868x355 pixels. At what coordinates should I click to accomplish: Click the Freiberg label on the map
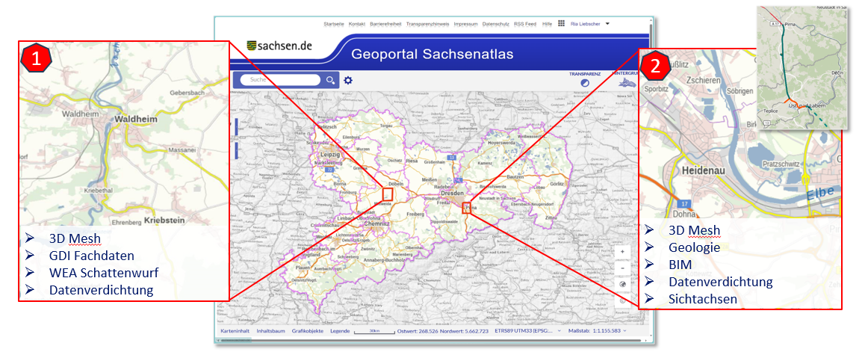click(x=415, y=214)
